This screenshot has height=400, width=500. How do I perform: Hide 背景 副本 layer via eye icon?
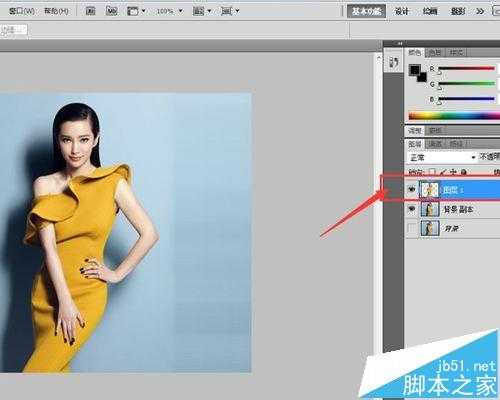[412, 209]
